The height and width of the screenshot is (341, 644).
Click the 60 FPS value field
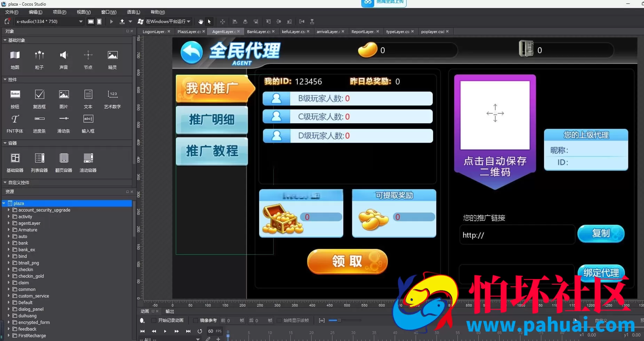[x=215, y=331]
